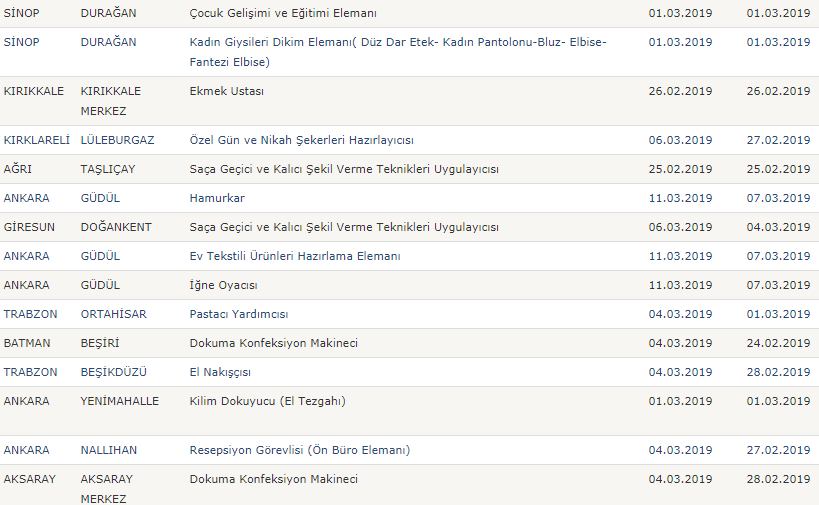The height and width of the screenshot is (505, 819).
Task: Click the DOĞANKENT district cell
Action: click(116, 227)
